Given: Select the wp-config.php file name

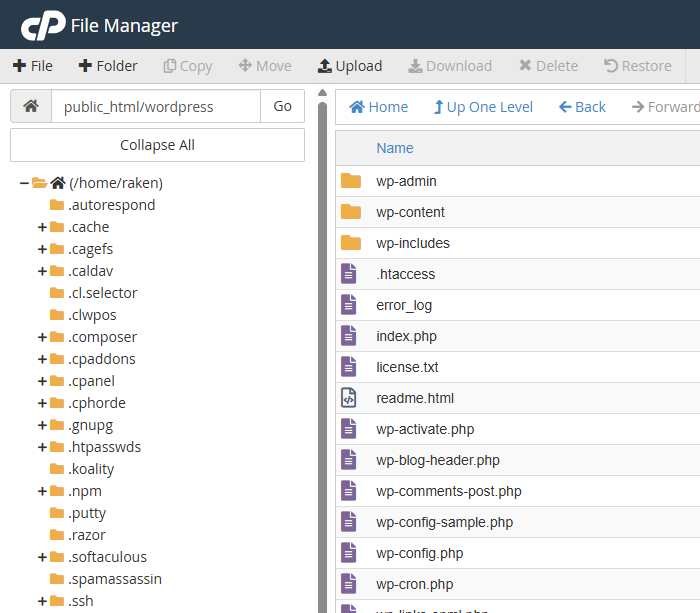Looking at the screenshot, I should point(420,554).
